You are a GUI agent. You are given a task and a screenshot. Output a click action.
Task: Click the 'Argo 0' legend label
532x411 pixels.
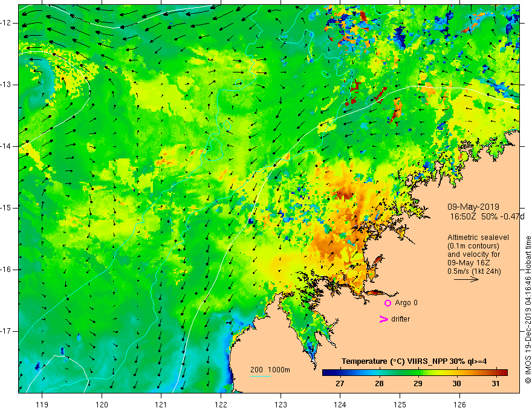click(x=406, y=303)
